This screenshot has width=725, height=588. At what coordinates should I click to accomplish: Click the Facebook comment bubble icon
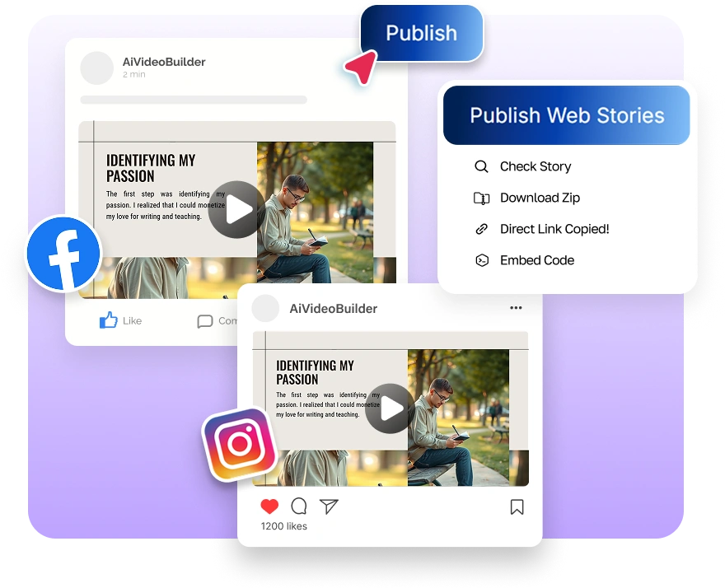(x=205, y=321)
